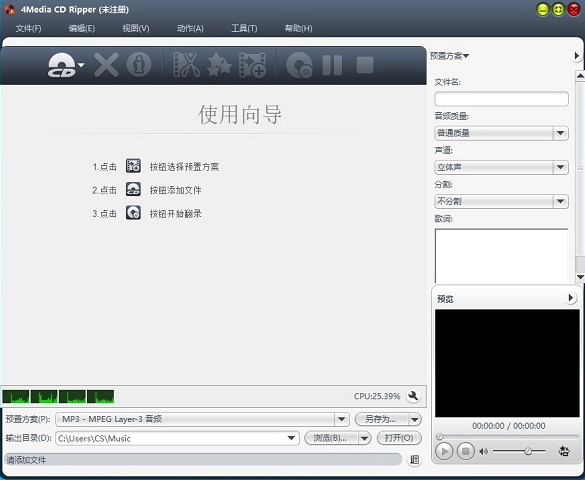Click the application logo icon in title bar
Viewport: 585px width, 480px height.
(10, 9)
